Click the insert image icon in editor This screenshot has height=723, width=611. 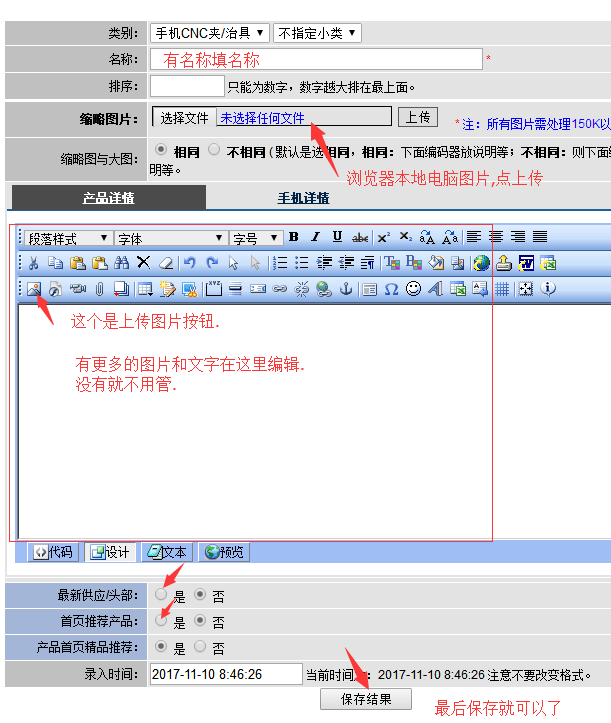(33, 289)
